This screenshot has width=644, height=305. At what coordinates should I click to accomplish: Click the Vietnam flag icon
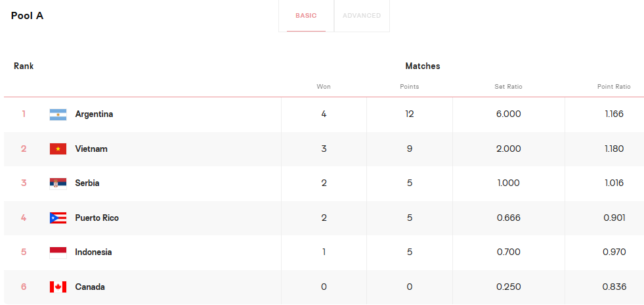58,149
